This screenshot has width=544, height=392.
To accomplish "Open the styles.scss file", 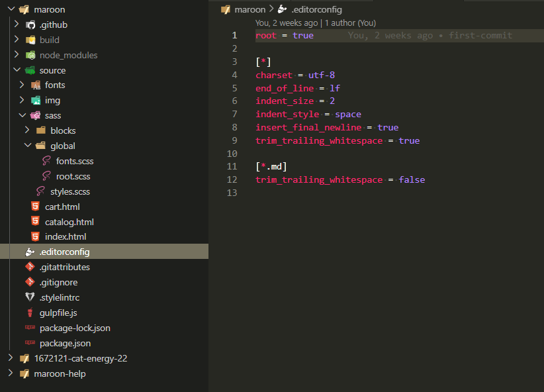I will click(70, 191).
